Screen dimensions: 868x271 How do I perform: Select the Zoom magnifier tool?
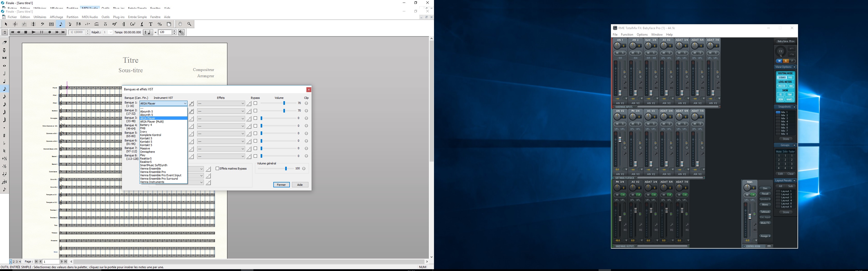click(189, 24)
